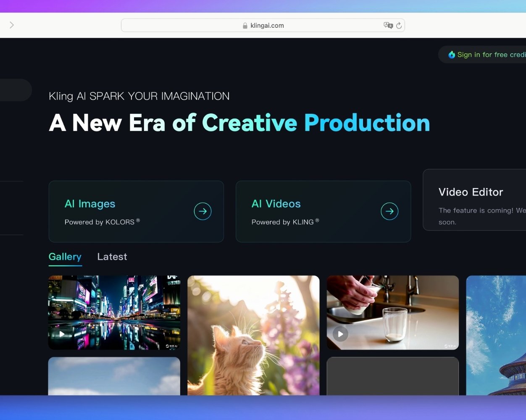
Task: Open the milk pouring kitchen thumbnail
Action: tap(393, 312)
